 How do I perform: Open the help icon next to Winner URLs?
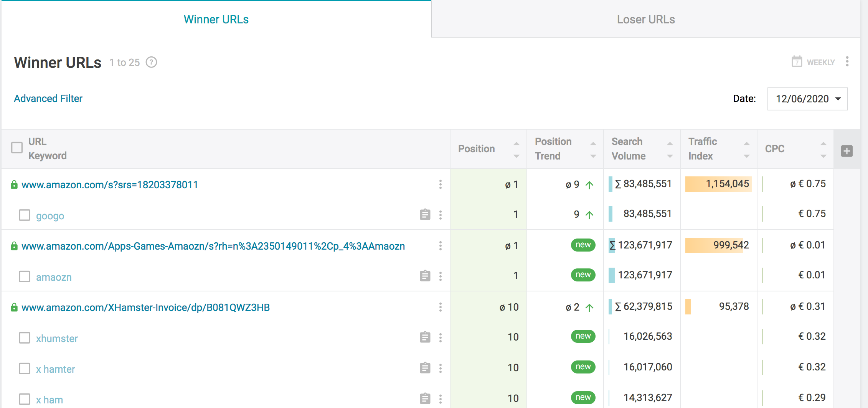click(x=151, y=62)
